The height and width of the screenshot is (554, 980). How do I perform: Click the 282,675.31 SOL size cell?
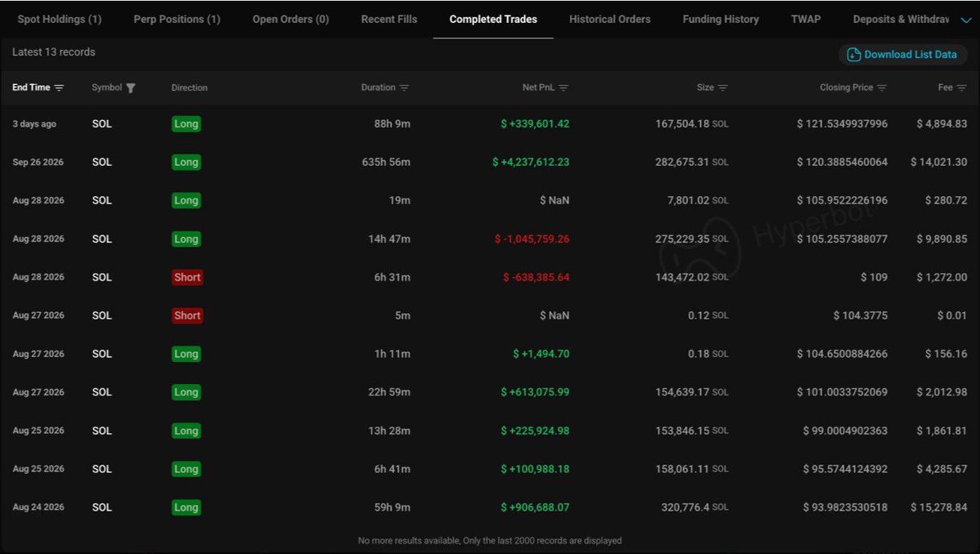(692, 163)
